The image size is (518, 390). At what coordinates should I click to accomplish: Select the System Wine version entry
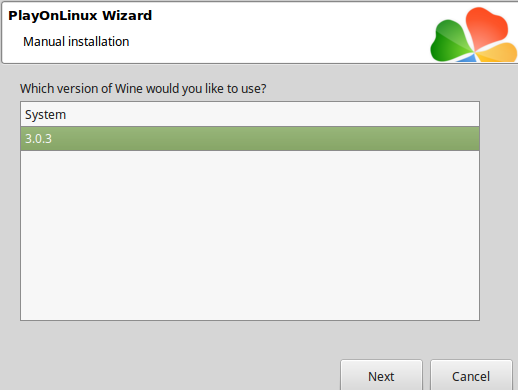250,114
